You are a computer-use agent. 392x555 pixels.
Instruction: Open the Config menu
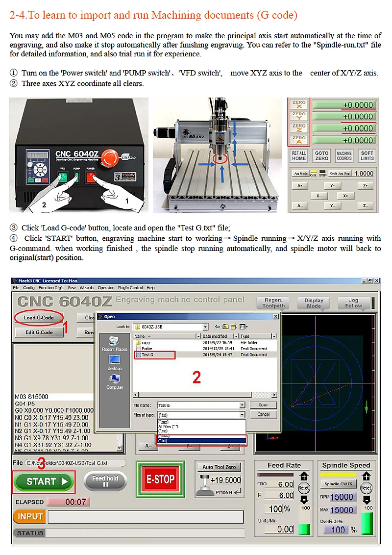(29, 288)
